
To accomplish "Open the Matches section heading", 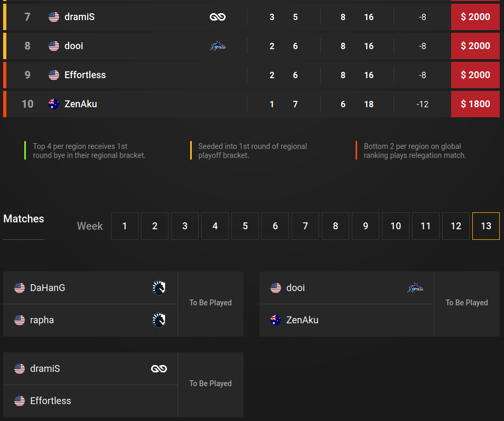I will click(x=23, y=219).
